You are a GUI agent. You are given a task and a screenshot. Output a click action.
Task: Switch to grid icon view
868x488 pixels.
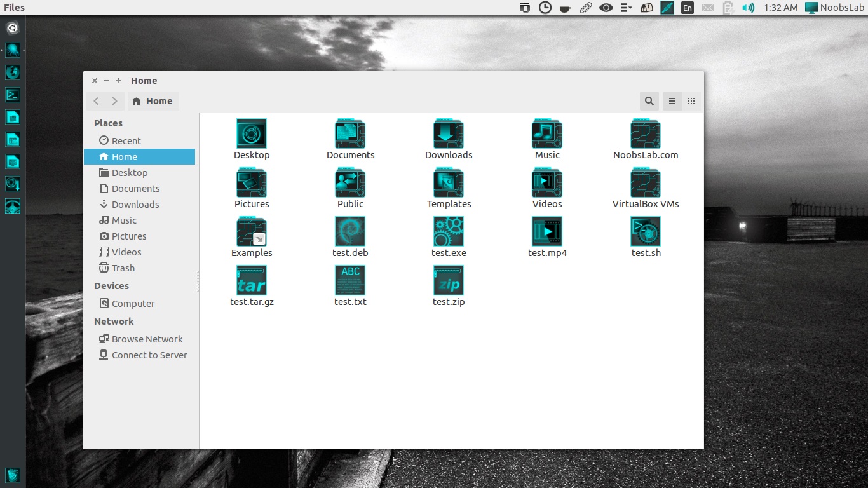click(691, 101)
